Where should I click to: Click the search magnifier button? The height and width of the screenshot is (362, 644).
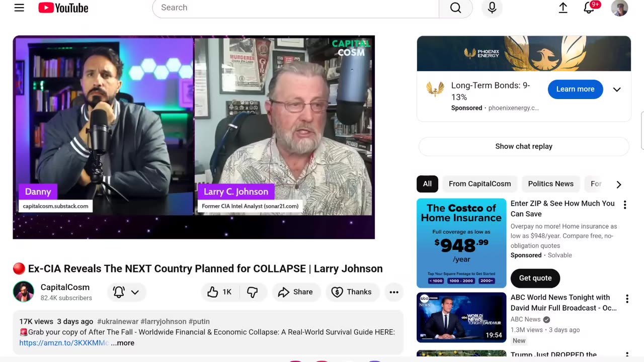pyautogui.click(x=455, y=8)
